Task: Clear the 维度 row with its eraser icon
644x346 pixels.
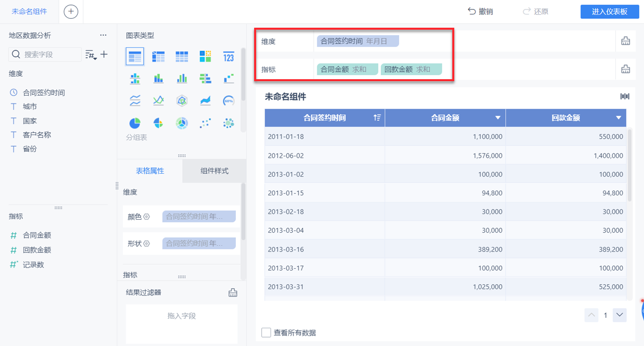Action: (x=626, y=41)
